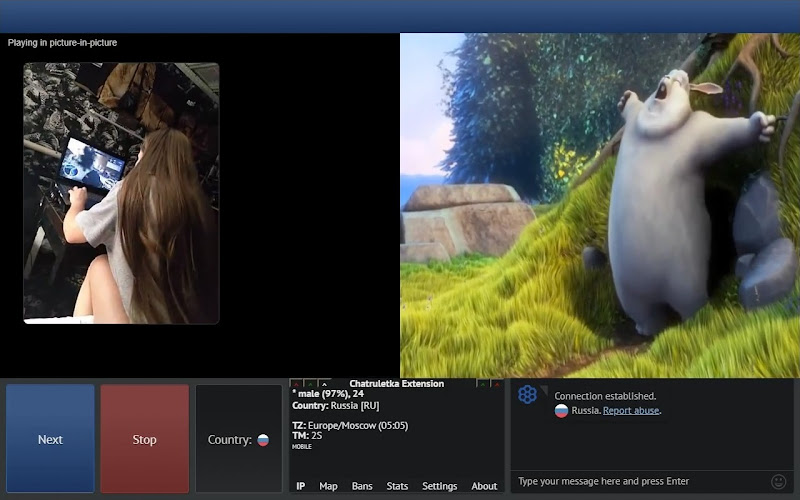Viewport: 800px width, 500px height.
Task: Click the Report abuse link
Action: [x=631, y=411]
